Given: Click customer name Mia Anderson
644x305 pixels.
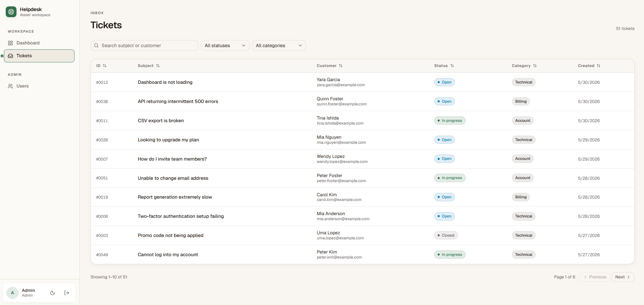Looking at the screenshot, I should click(331, 213).
